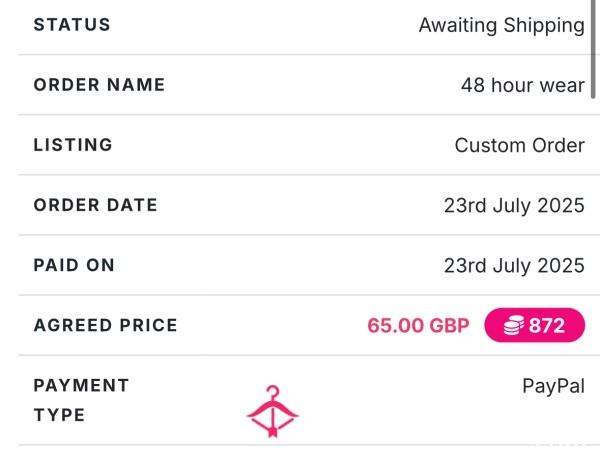Click the AGREED PRICE label

(106, 325)
